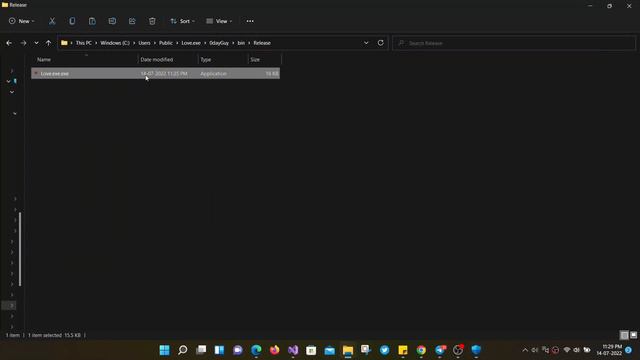Click the Delete trash icon
This screenshot has height=360, width=640.
[152, 21]
